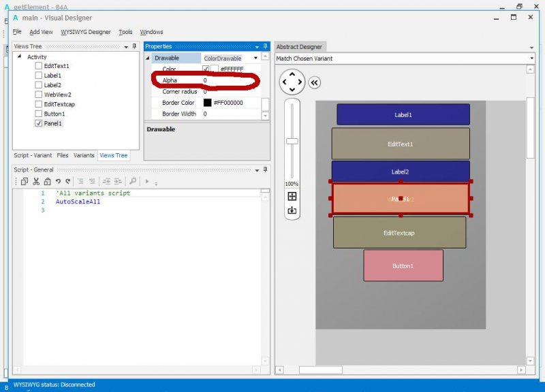545x392 pixels.
Task: Click the paste icon in script toolbar
Action: [47, 181]
